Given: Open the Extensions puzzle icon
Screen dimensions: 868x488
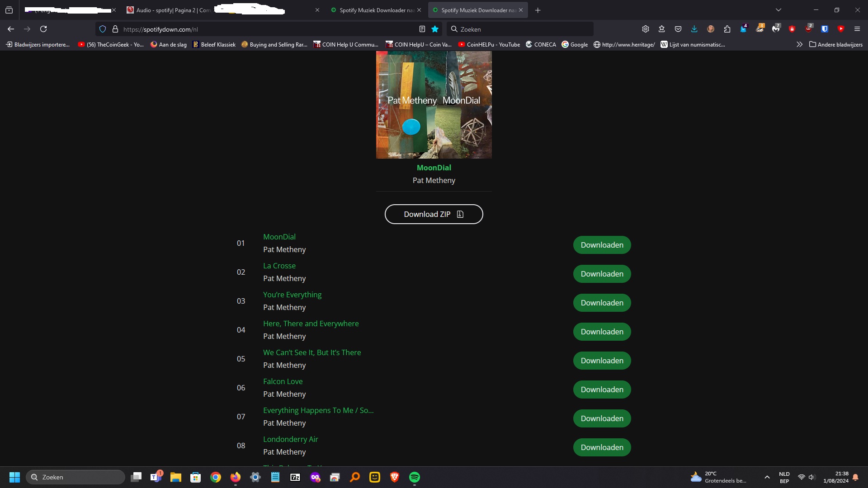Looking at the screenshot, I should coord(727,29).
